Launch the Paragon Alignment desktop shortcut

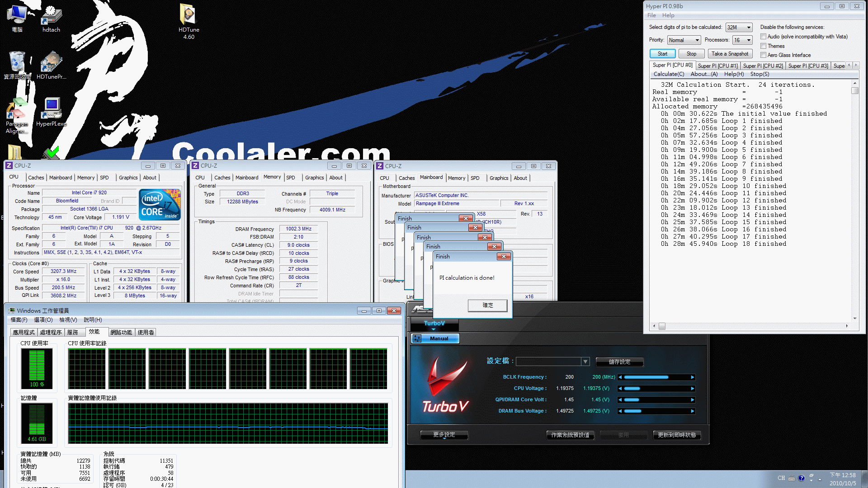click(17, 116)
